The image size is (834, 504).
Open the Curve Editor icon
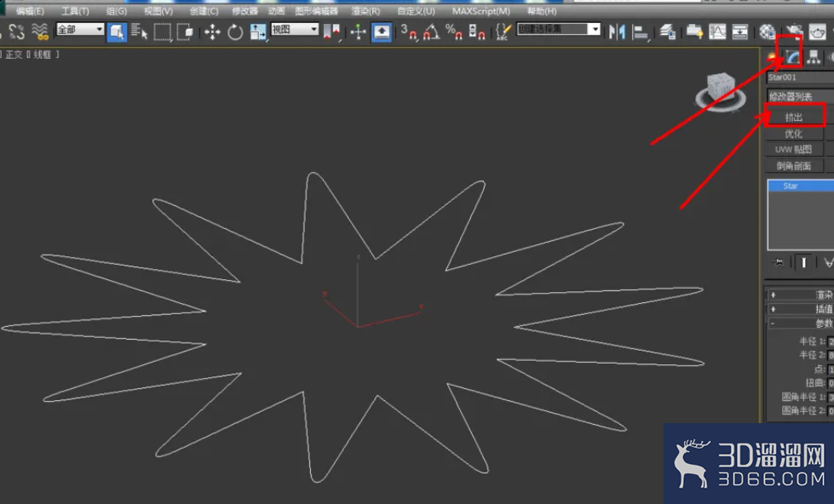[717, 31]
